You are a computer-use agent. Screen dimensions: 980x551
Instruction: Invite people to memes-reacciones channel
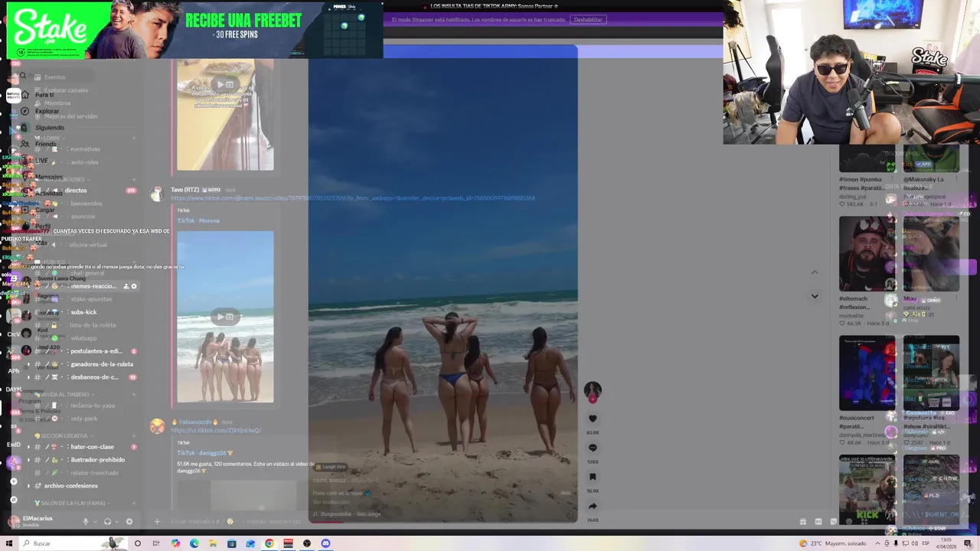(x=126, y=286)
